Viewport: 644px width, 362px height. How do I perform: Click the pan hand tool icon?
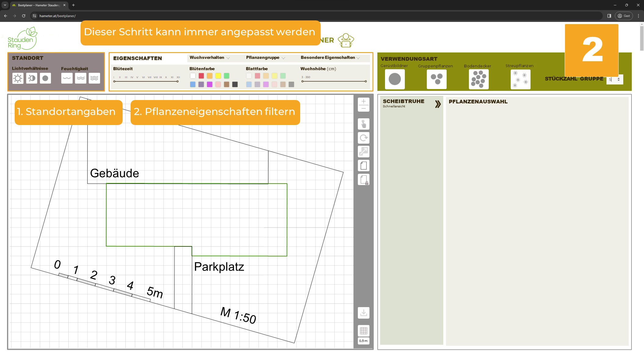pos(363,124)
